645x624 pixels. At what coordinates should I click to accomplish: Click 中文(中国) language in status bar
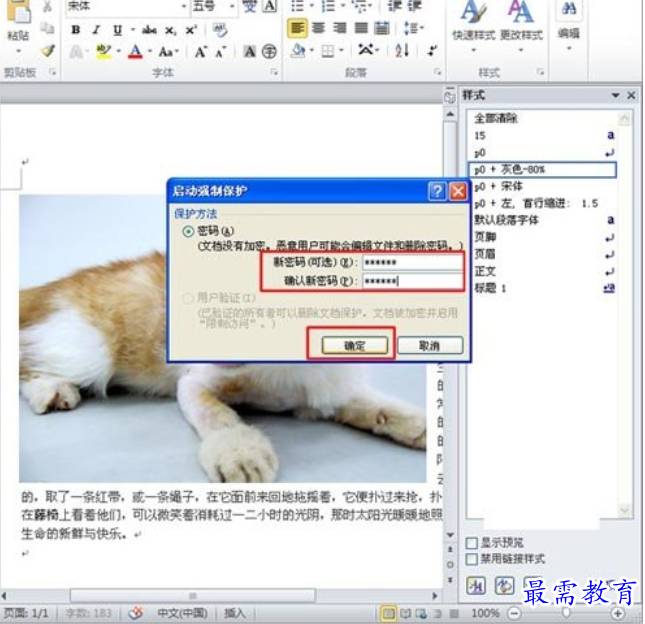182,613
